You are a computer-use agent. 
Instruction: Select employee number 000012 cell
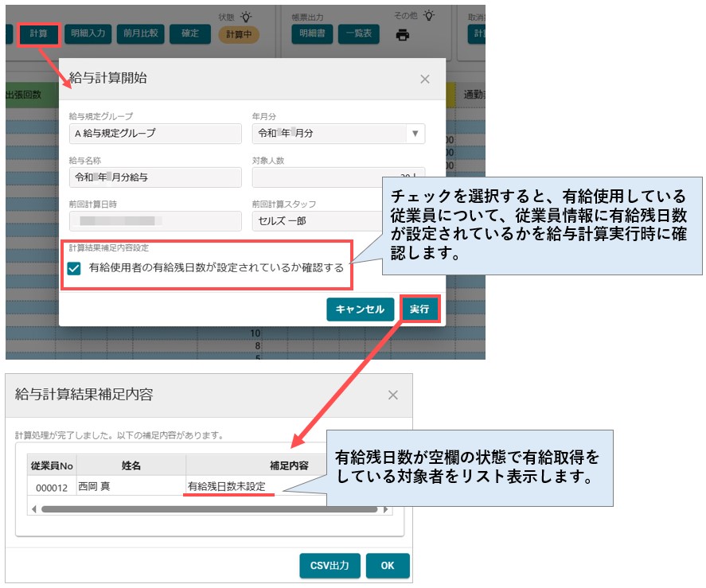pos(52,487)
